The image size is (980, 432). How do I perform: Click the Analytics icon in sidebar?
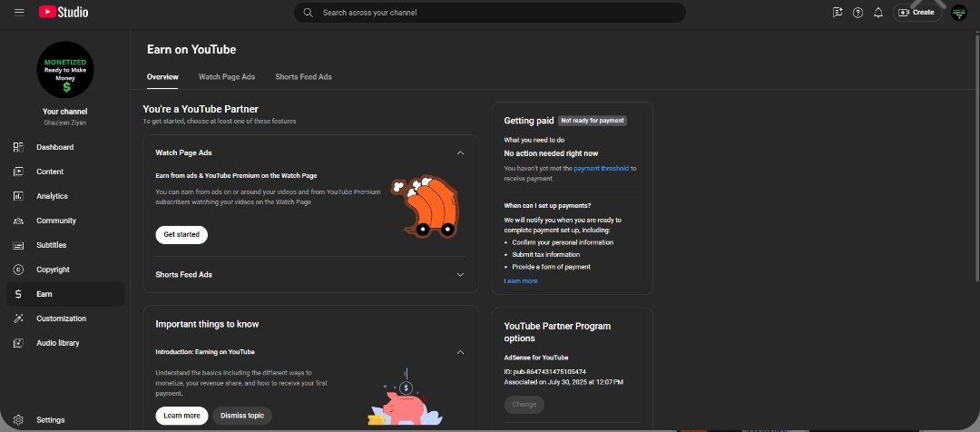click(x=18, y=196)
